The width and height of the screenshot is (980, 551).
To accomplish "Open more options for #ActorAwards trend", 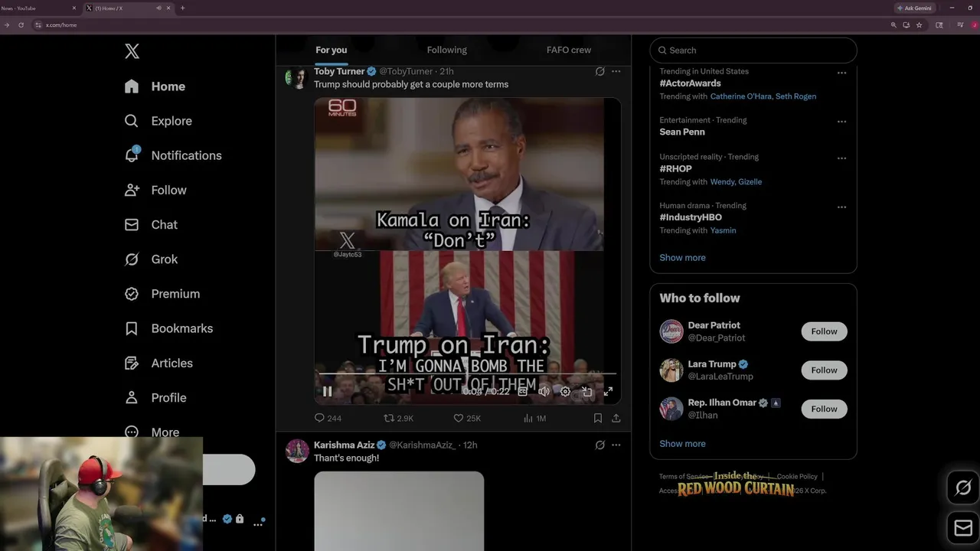I will coord(841,73).
